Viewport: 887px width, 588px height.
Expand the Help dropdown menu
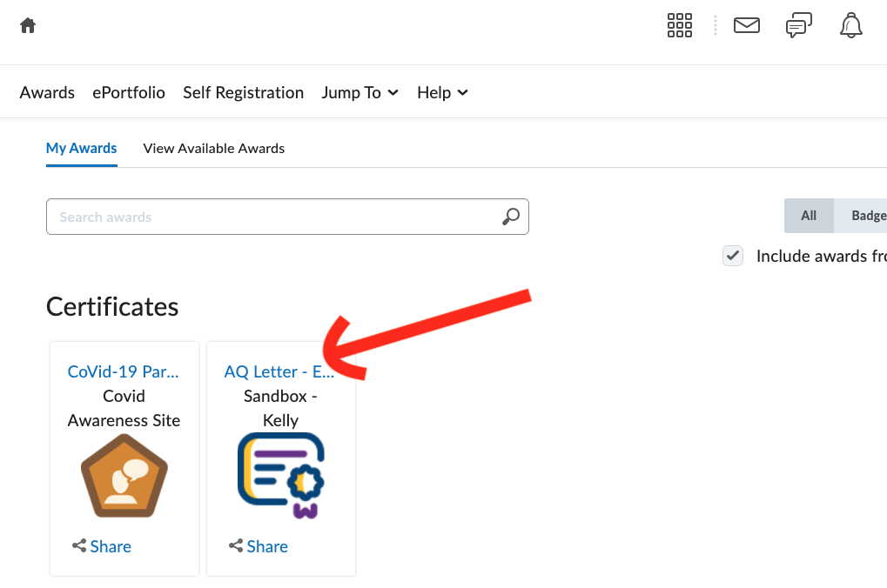442,92
